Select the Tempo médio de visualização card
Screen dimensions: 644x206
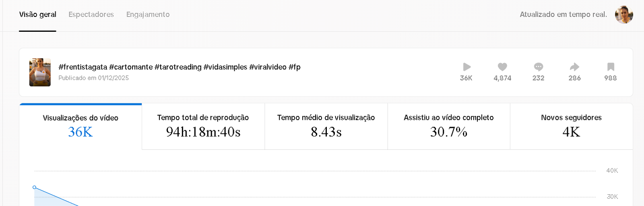[326, 126]
